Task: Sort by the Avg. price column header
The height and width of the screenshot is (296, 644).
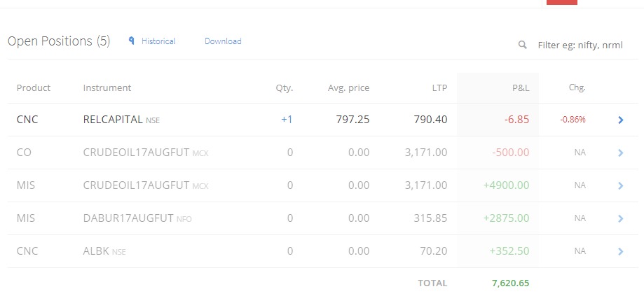Action: click(x=348, y=87)
